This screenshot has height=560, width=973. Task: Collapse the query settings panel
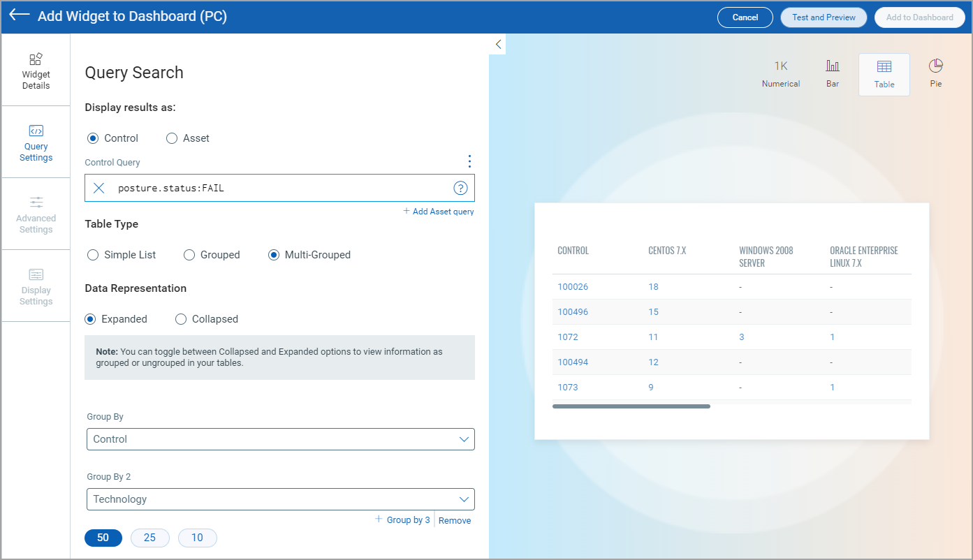(x=497, y=43)
